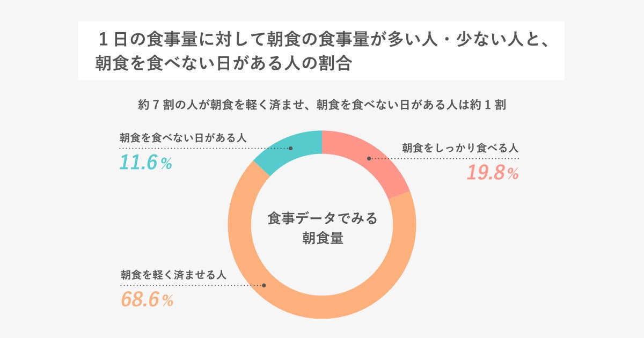Click the dotted leader line above 11.6%

click(204, 148)
